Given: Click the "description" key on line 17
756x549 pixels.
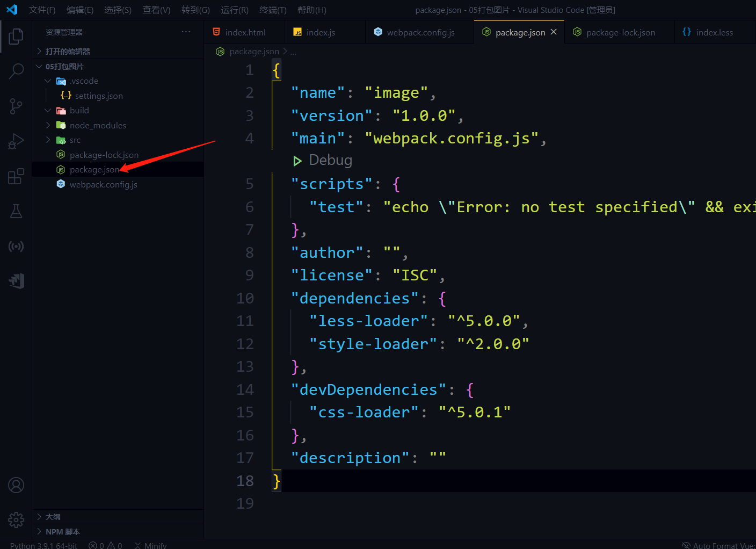Looking at the screenshot, I should pos(350,458).
